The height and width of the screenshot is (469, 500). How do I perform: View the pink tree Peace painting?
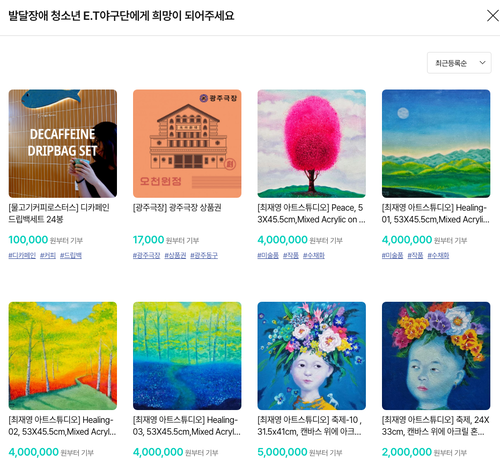[311, 143]
